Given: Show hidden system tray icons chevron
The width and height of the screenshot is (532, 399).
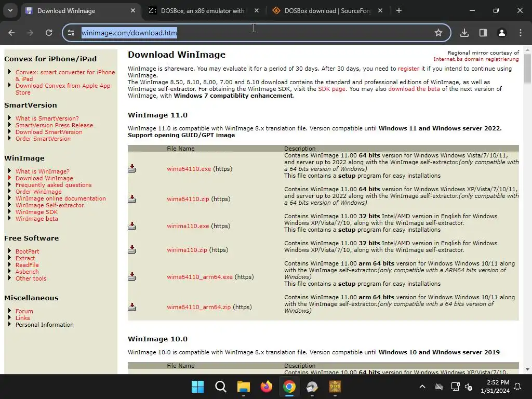Looking at the screenshot, I should [x=422, y=387].
